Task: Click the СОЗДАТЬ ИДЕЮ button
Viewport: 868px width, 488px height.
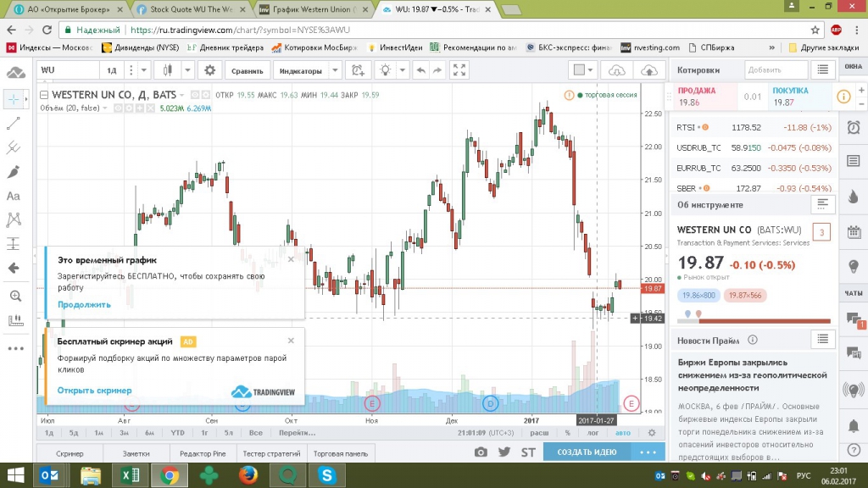Action: (587, 452)
